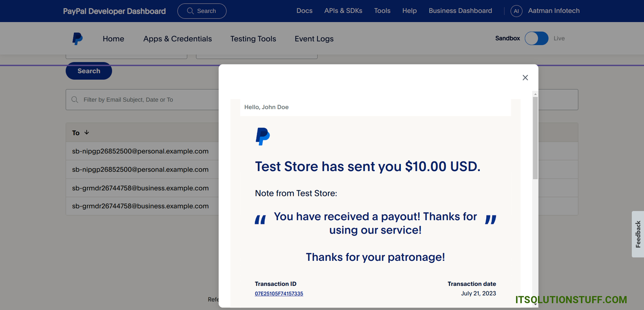Open APIs & SDKs menu
The height and width of the screenshot is (310, 644).
[343, 11]
